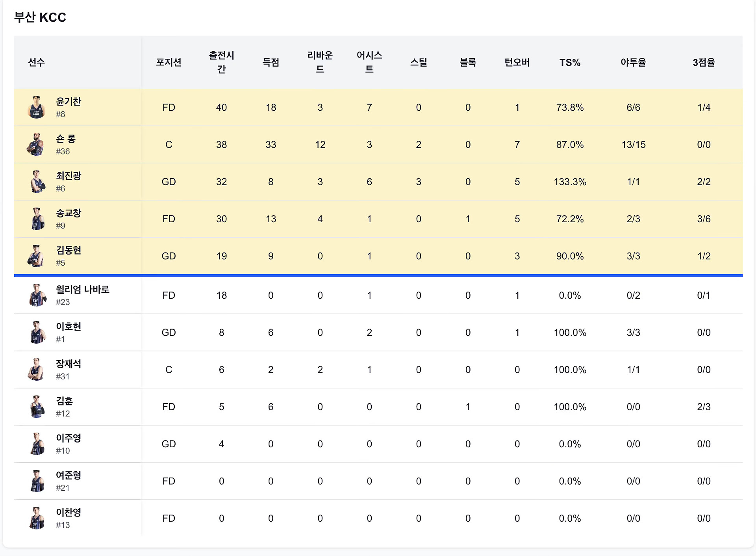Click 송교창's player photo
756x556 pixels.
pyautogui.click(x=37, y=219)
